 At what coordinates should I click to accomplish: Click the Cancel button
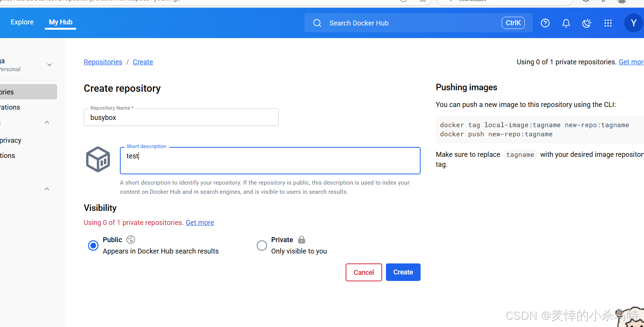[x=364, y=272]
